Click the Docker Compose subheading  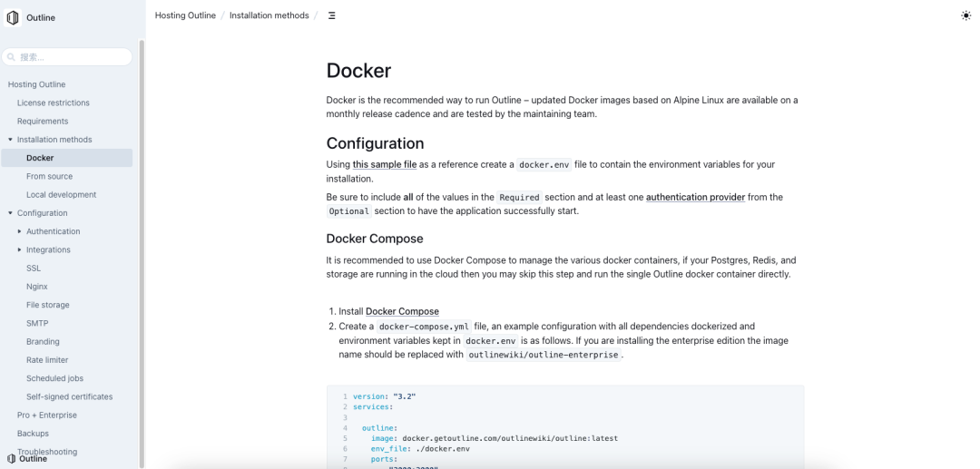coord(375,239)
